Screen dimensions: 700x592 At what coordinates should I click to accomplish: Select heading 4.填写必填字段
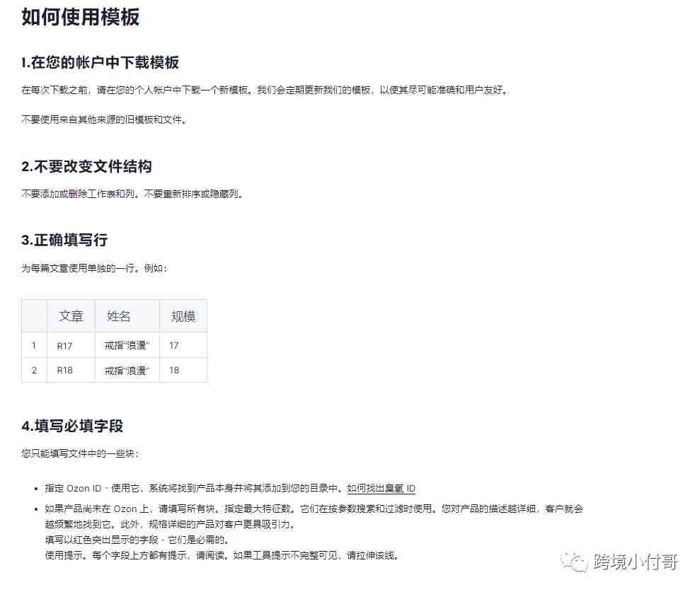pos(72,426)
